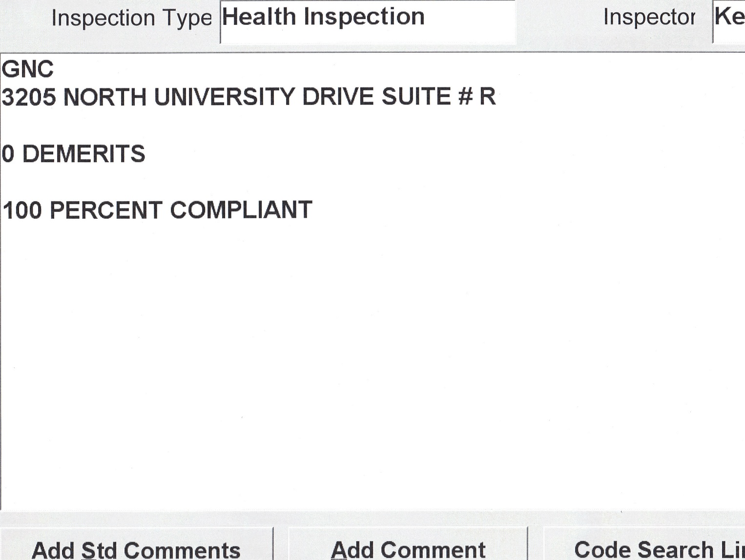Place cursor on the GNC line
The image size is (745, 560).
pyautogui.click(x=28, y=69)
